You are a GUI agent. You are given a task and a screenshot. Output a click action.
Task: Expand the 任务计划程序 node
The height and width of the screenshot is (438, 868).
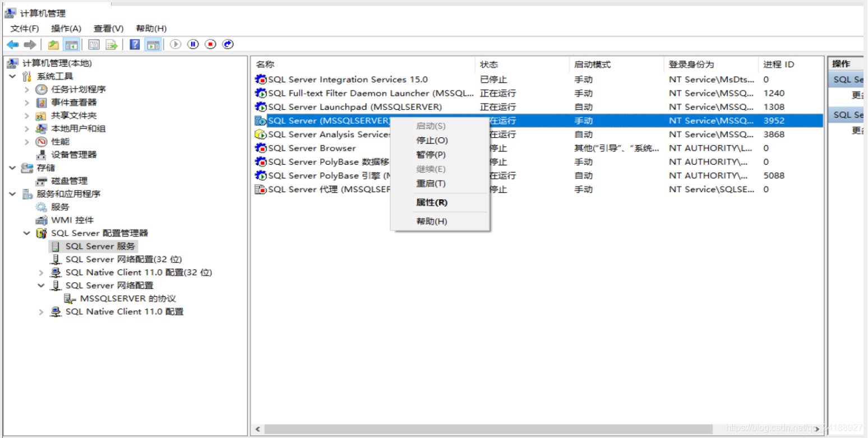coord(26,89)
